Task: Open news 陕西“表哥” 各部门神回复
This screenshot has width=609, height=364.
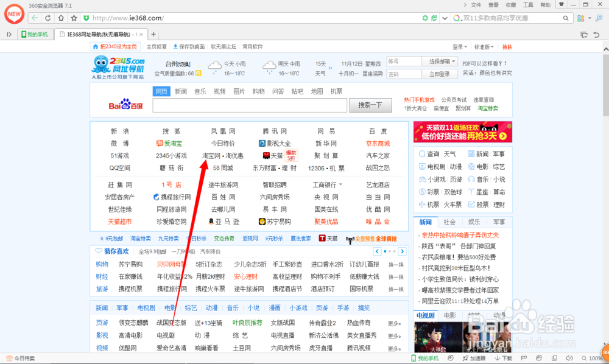Action: (459, 246)
